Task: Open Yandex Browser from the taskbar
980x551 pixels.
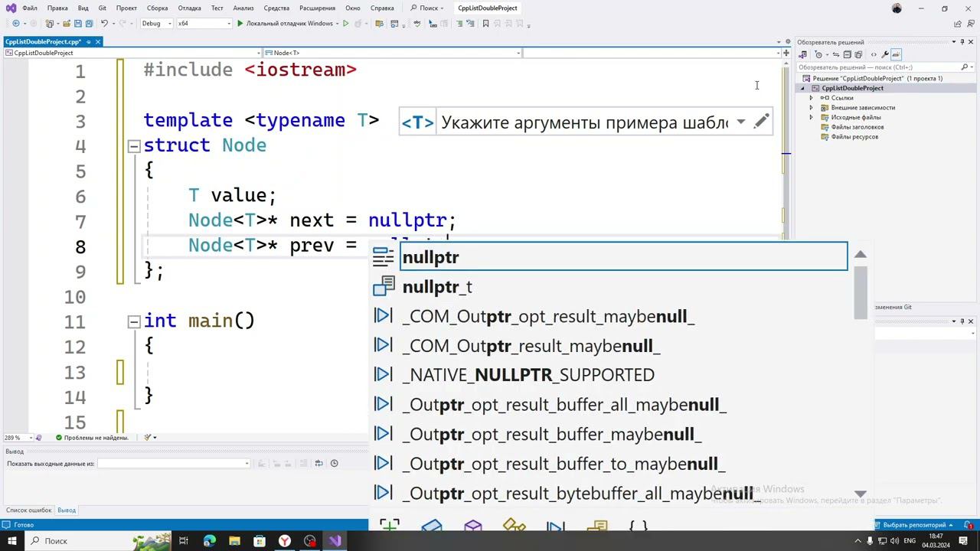Action: pyautogui.click(x=285, y=541)
